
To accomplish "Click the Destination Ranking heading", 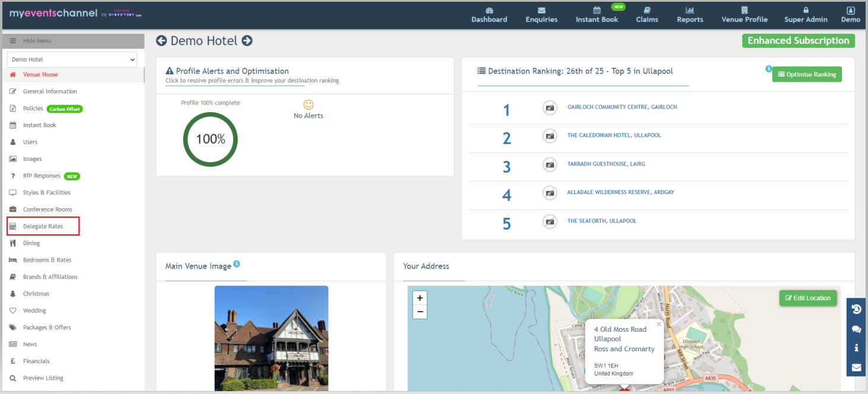I will coord(575,71).
